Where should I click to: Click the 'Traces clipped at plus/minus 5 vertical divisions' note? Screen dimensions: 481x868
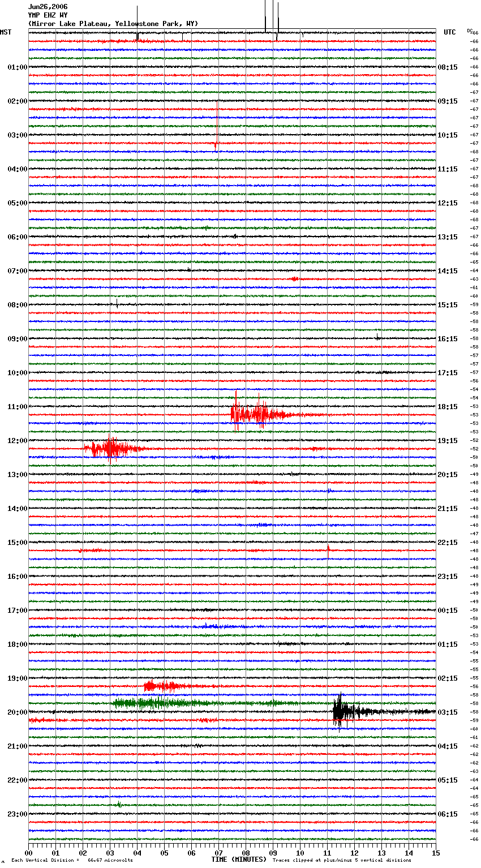(x=342, y=861)
